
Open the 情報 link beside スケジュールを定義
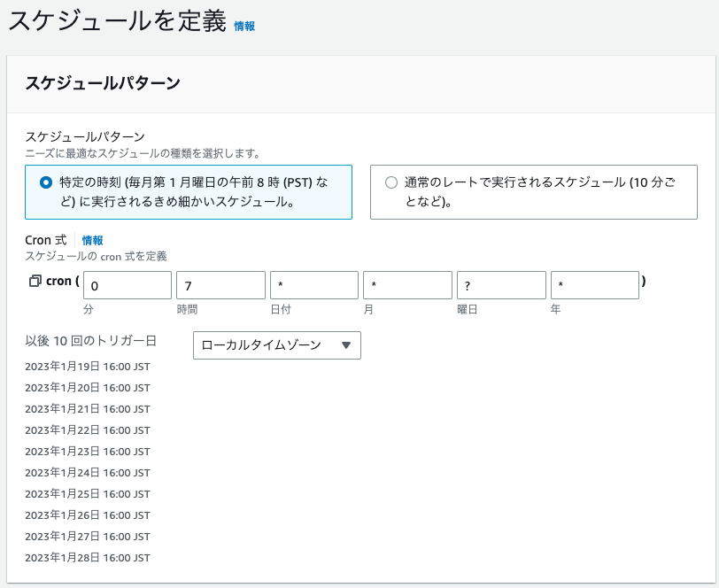(244, 26)
